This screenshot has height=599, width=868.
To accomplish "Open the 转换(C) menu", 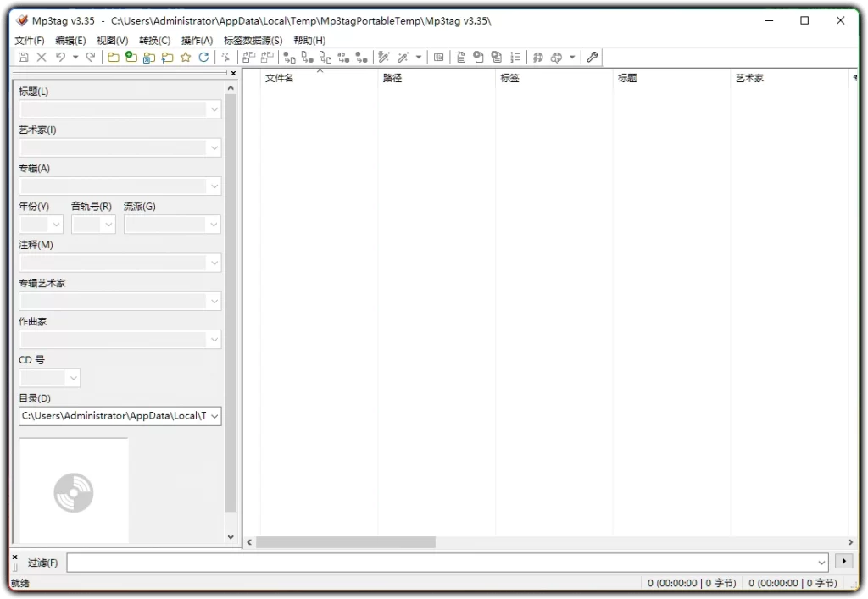I will click(155, 41).
